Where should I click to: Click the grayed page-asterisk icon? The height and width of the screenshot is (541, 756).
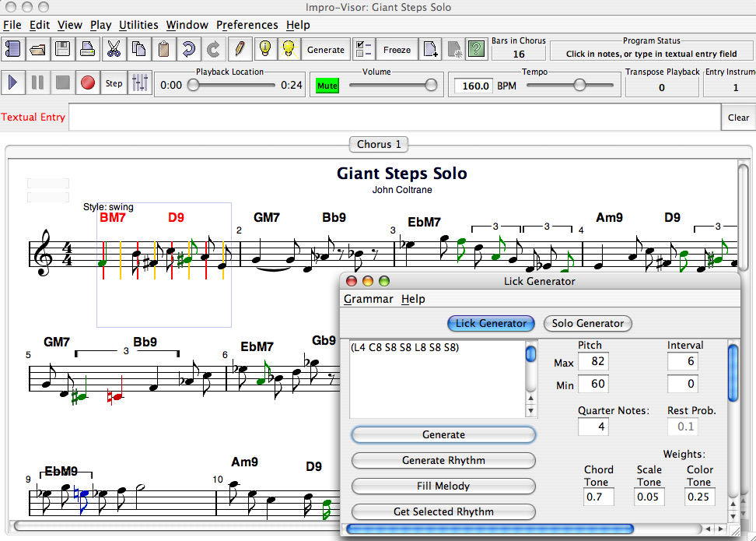pos(454,49)
